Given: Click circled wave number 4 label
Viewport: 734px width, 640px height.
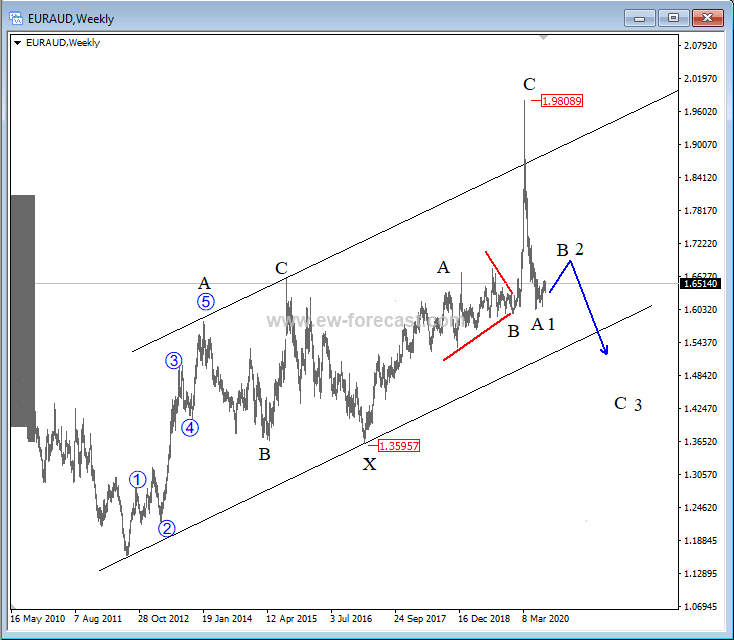Looking at the screenshot, I should coord(190,428).
